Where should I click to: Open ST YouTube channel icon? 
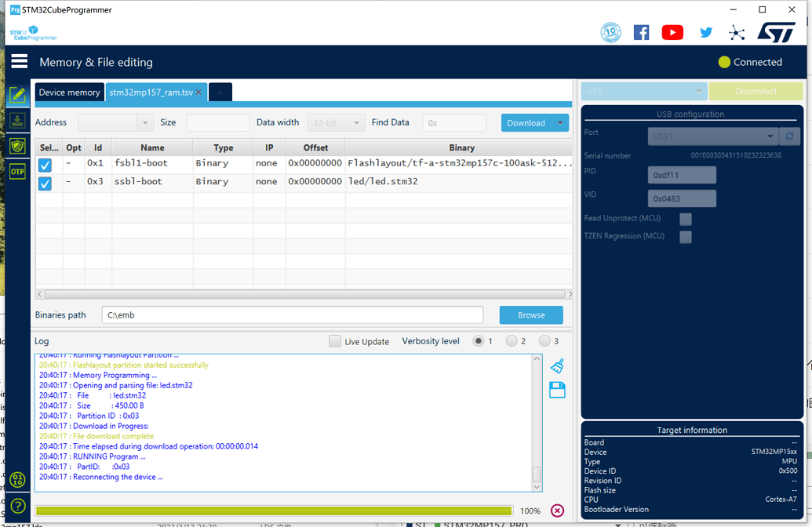(672, 32)
